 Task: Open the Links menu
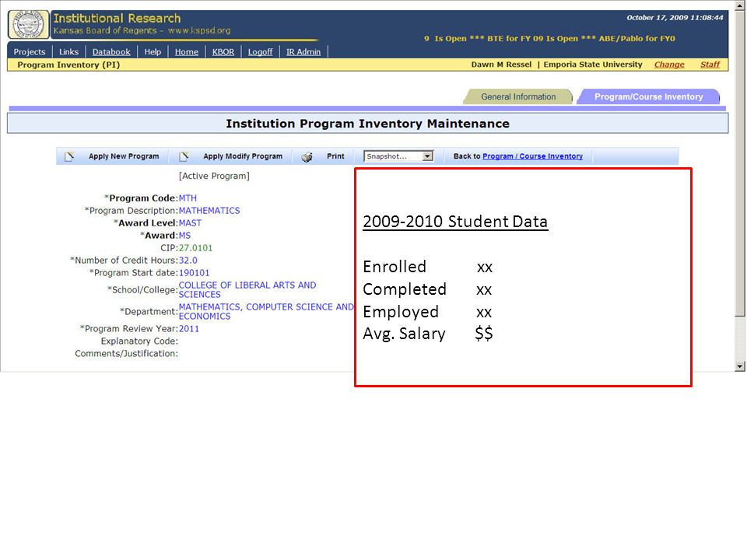click(68, 52)
